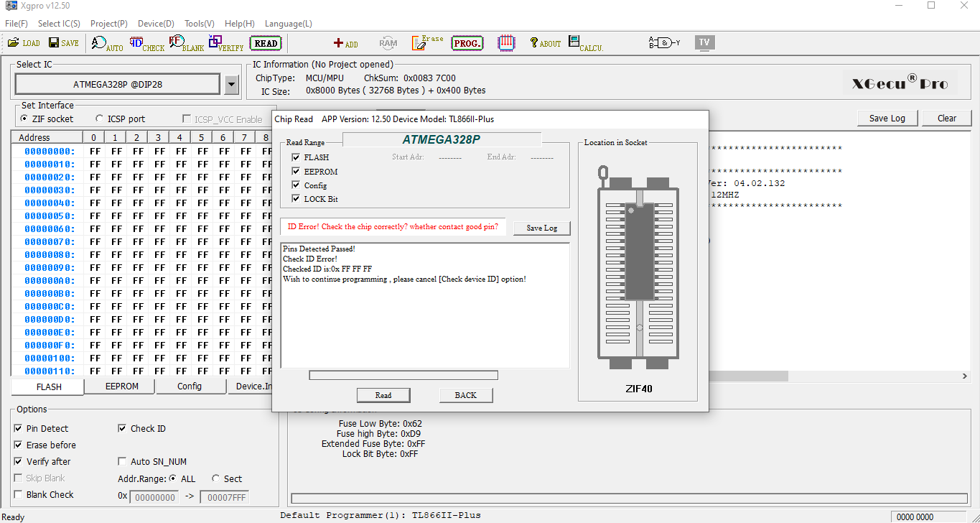Click the VERIFY toolbar icon
Image resolution: width=980 pixels, height=523 pixels.
(x=225, y=44)
